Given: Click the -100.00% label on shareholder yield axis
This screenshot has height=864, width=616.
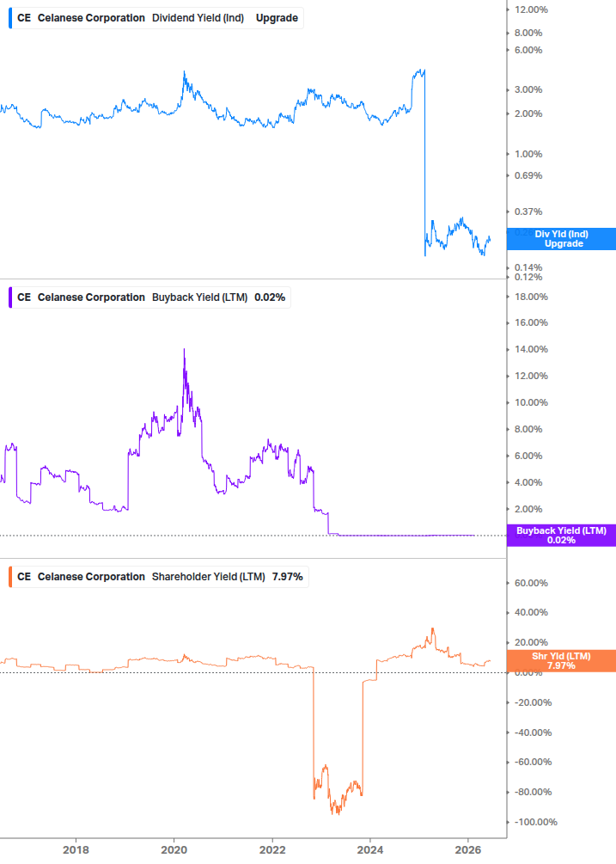Looking at the screenshot, I should [x=535, y=822].
